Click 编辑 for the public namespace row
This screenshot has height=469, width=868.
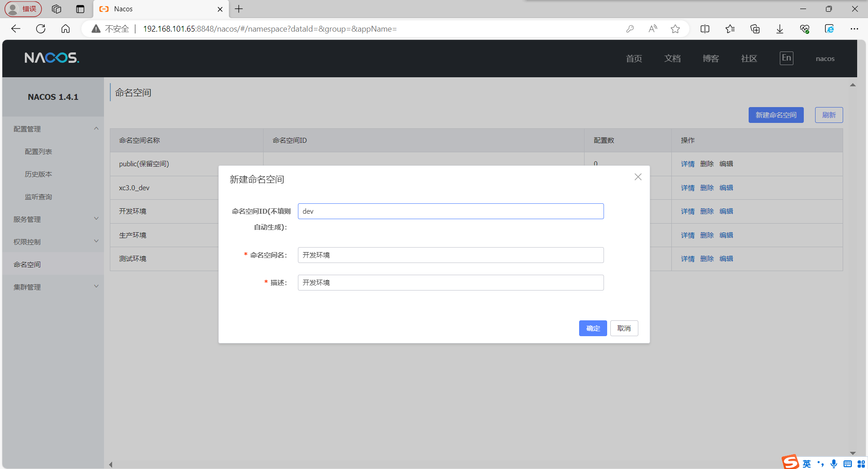726,164
